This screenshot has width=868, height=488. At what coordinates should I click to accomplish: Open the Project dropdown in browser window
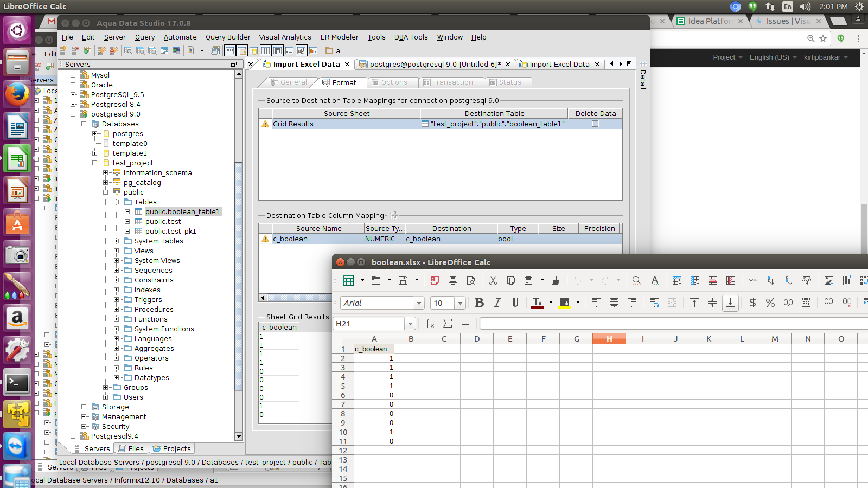727,57
